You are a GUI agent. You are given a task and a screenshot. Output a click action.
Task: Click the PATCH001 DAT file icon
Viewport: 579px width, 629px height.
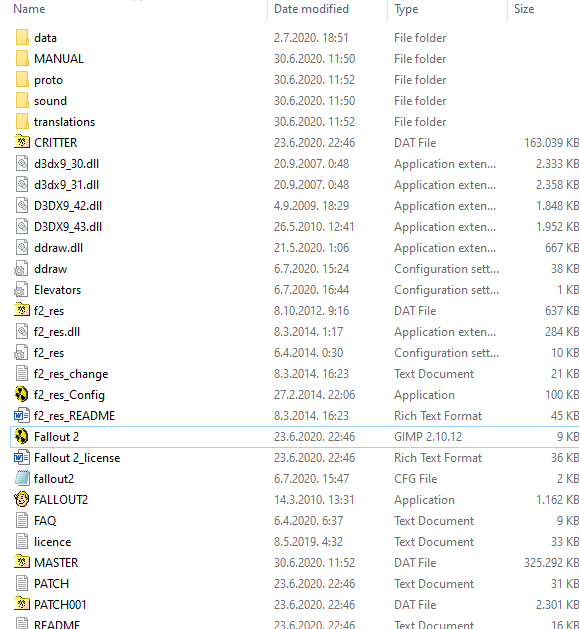(22, 604)
